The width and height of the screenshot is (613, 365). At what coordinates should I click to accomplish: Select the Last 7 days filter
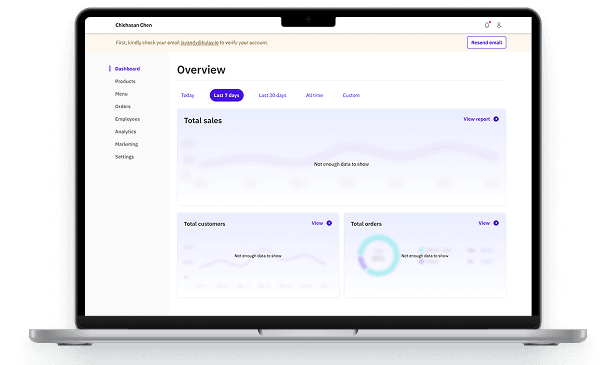pos(227,95)
